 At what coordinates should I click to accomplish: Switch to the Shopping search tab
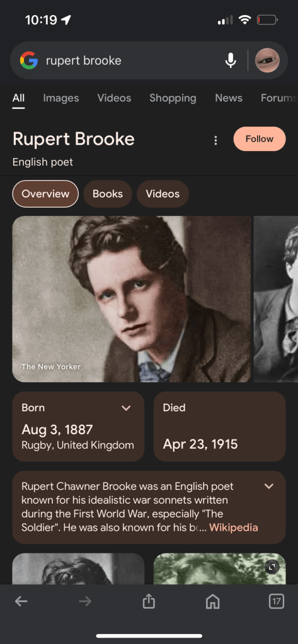173,98
